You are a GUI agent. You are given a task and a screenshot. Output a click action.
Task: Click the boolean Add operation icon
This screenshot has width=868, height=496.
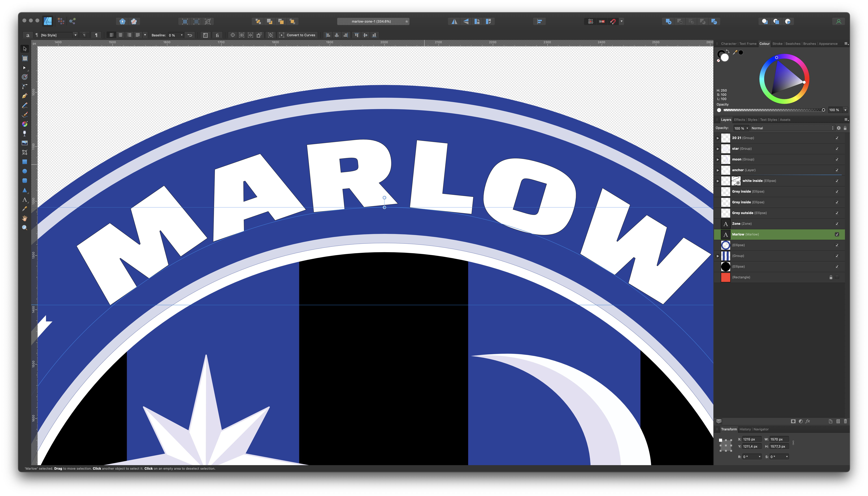coord(668,21)
